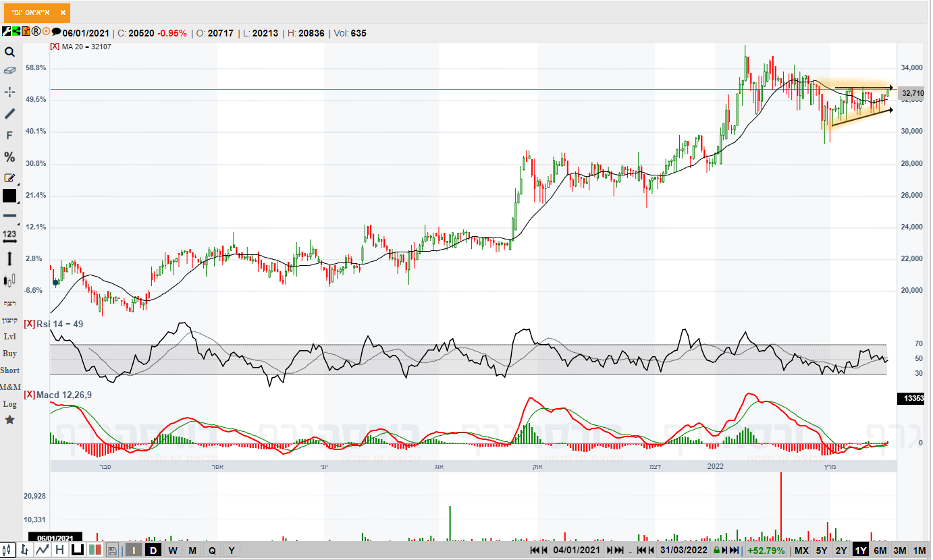Select the yearly Y interval
This screenshot has width=933, height=560.
click(x=232, y=550)
